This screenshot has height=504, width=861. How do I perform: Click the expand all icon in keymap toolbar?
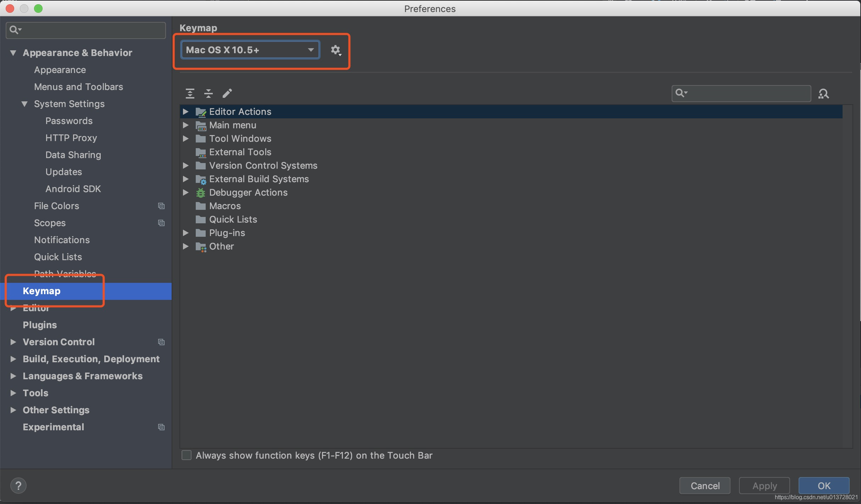190,93
